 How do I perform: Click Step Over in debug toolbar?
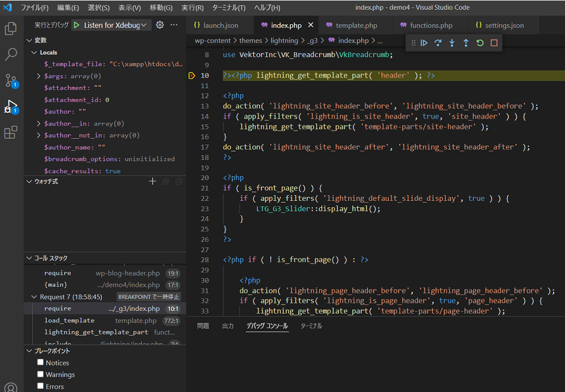click(438, 43)
